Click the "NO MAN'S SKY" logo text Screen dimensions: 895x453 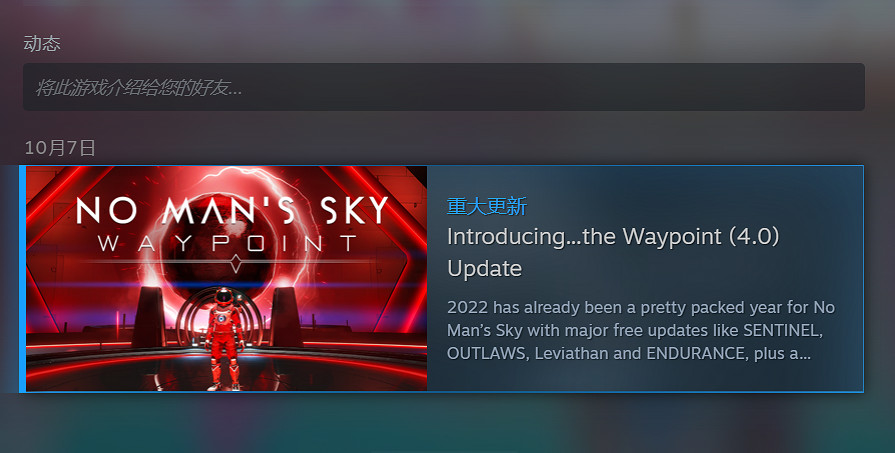[232, 209]
